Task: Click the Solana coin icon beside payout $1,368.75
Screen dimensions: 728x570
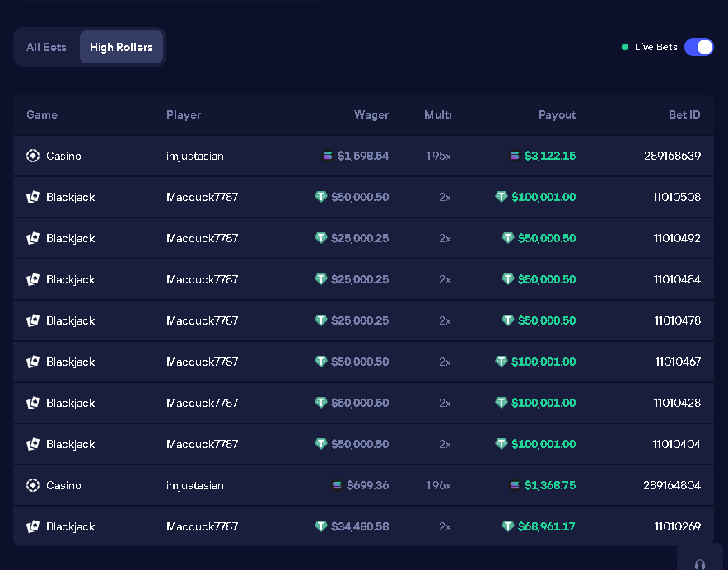Action: pyautogui.click(x=515, y=485)
